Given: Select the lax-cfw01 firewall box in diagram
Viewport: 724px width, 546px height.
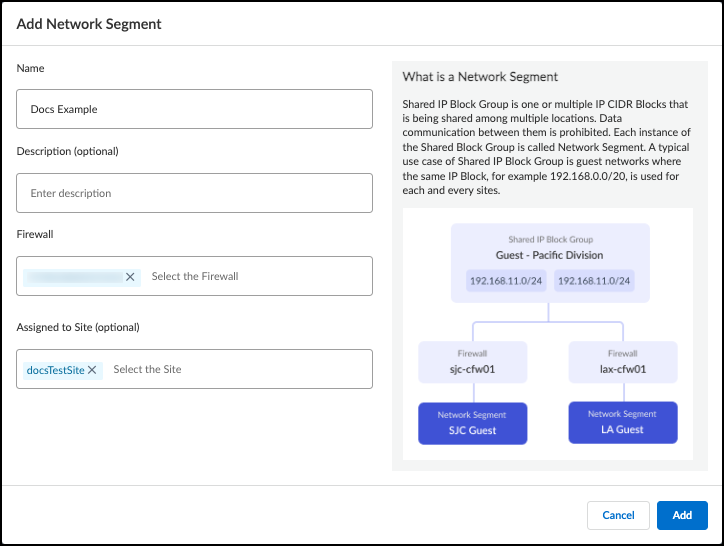Looking at the screenshot, I should pos(621,361).
